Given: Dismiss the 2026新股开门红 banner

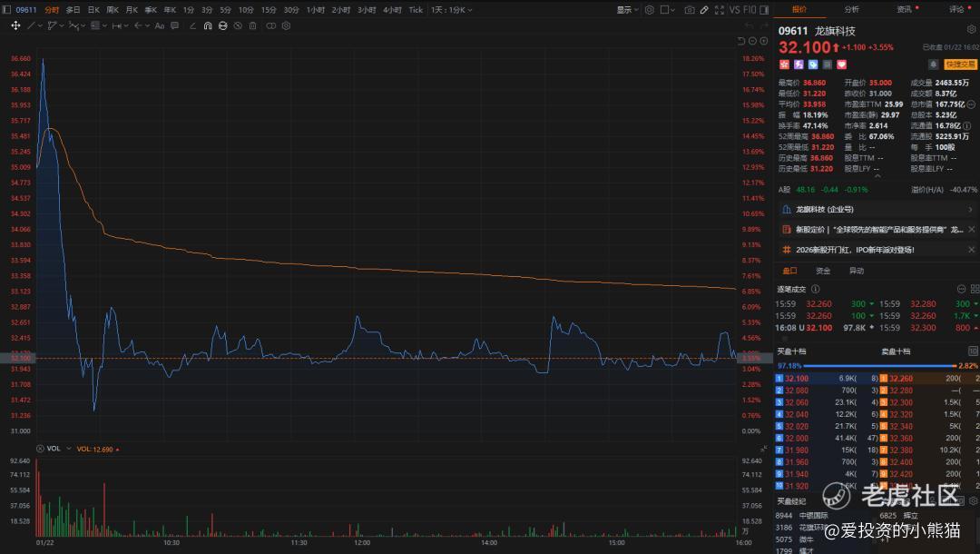Looking at the screenshot, I should (972, 250).
